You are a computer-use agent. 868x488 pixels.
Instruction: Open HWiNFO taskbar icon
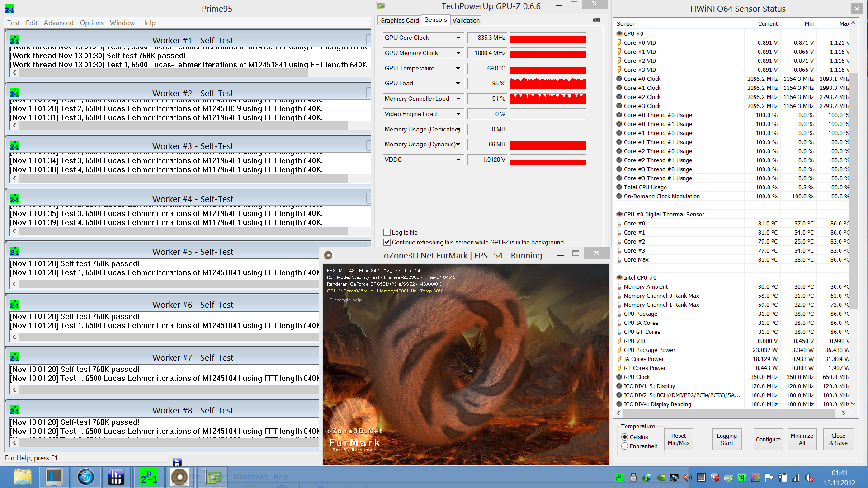[116, 477]
